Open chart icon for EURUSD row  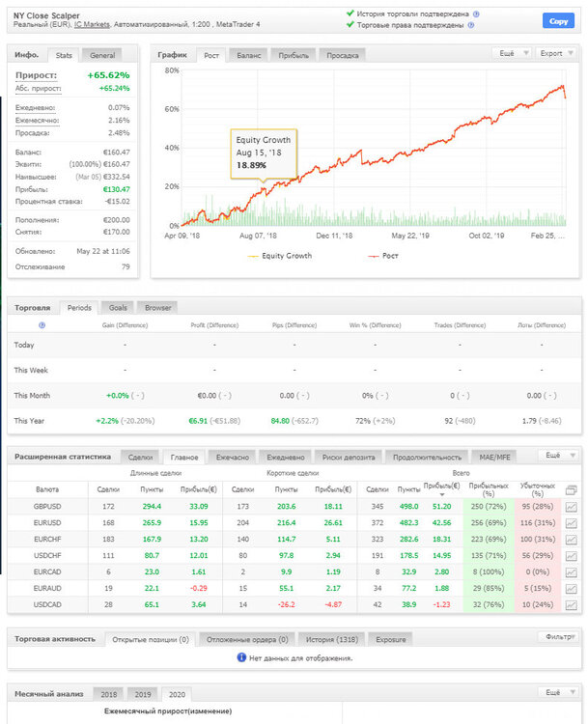[x=572, y=523]
